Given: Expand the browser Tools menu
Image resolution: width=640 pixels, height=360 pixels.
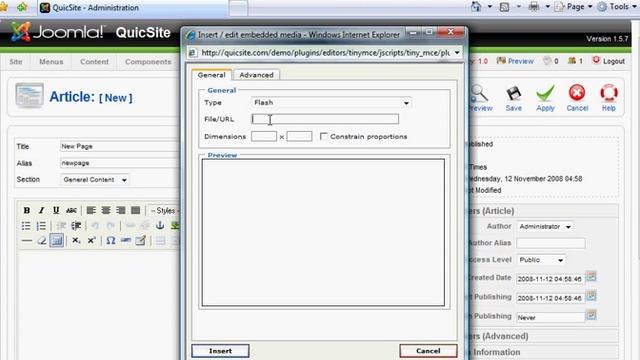Looking at the screenshot, I should 617,7.
